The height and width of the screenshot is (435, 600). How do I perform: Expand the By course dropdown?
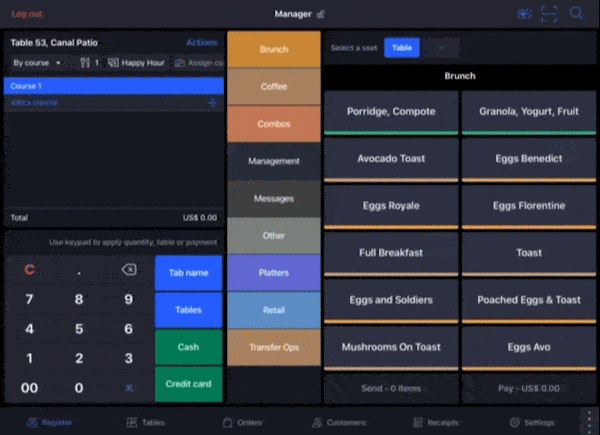click(x=37, y=63)
